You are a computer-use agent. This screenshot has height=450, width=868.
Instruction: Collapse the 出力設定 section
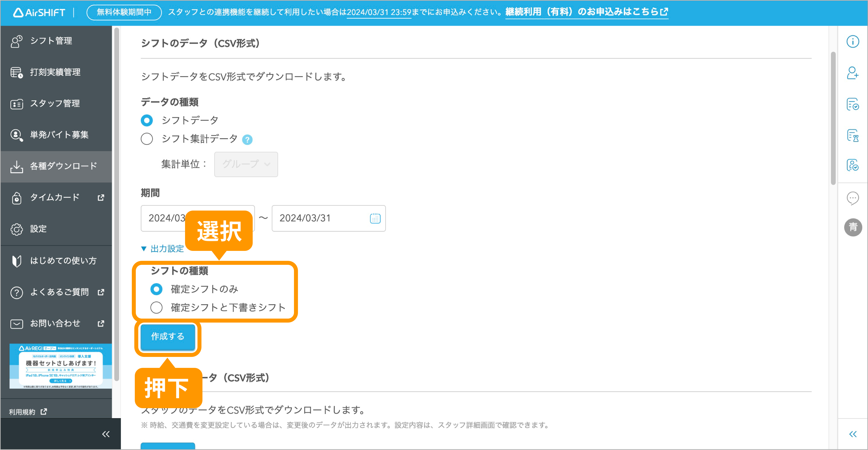[x=162, y=249]
